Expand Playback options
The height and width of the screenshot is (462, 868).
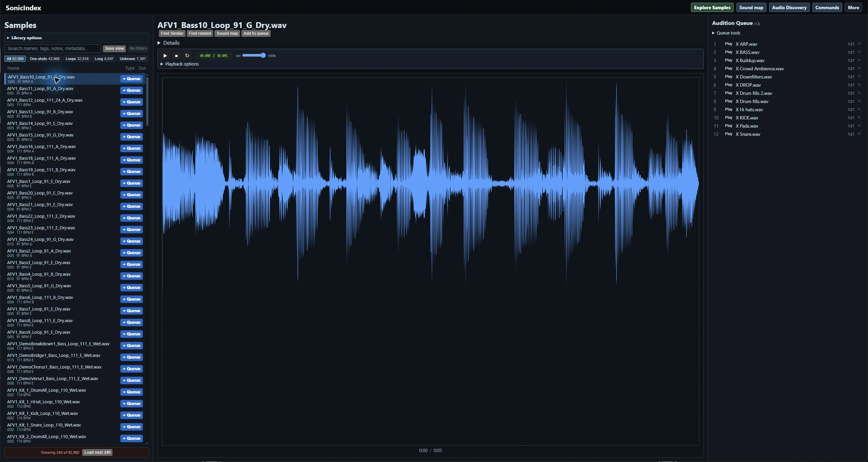coord(180,64)
